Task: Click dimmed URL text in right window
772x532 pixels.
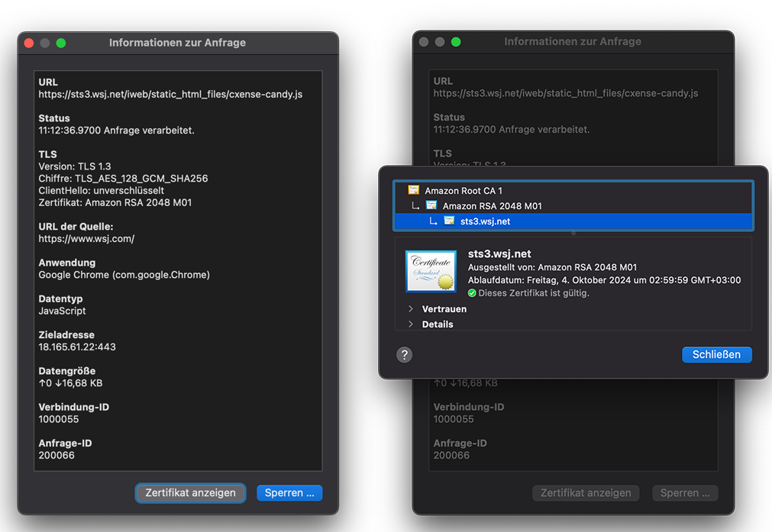Action: (566, 93)
